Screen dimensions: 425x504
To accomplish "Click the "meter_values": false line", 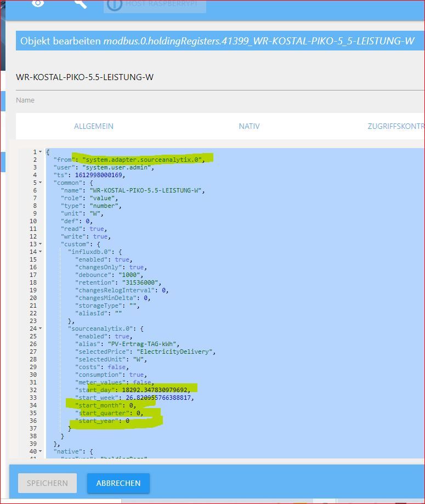I will [x=114, y=382].
